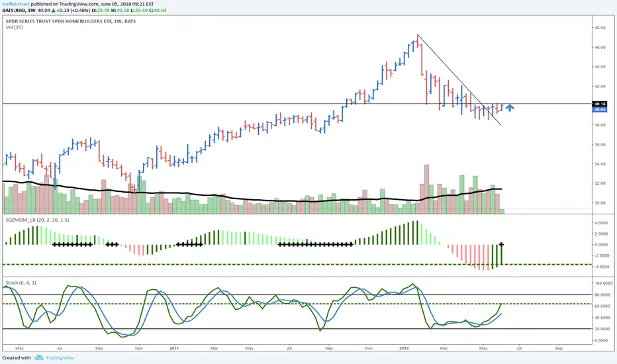The image size is (617, 364).
Task: Click the Vol (20) indicator label
Action: 14,28
